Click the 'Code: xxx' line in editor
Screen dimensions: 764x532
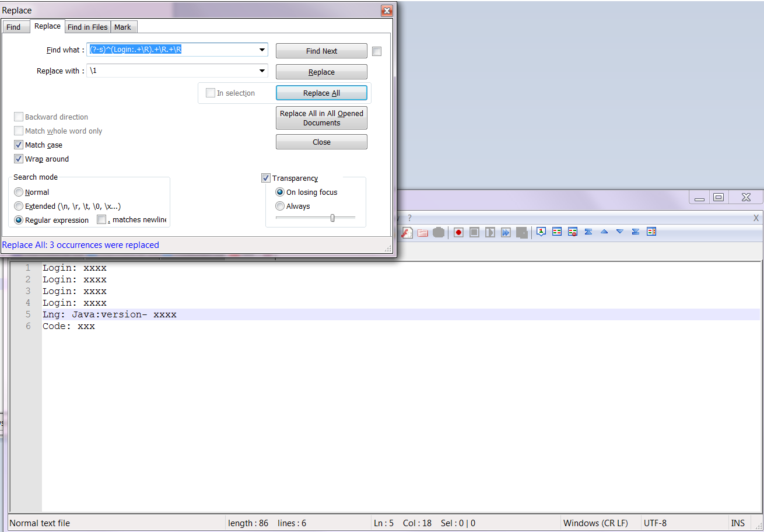tap(68, 326)
